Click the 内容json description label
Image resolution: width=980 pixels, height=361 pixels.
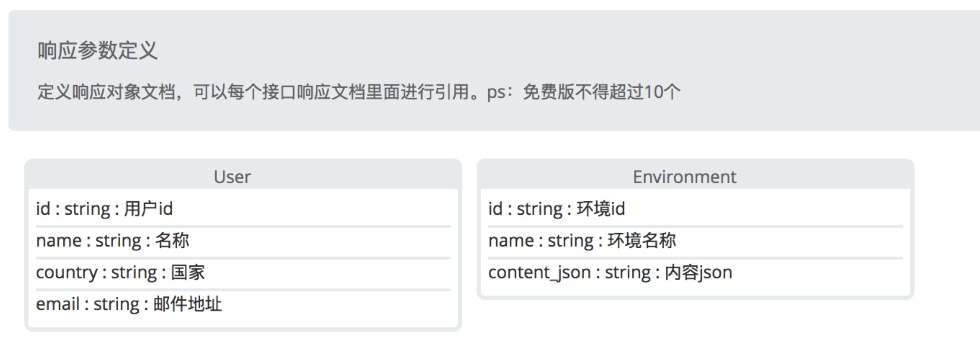(x=698, y=273)
